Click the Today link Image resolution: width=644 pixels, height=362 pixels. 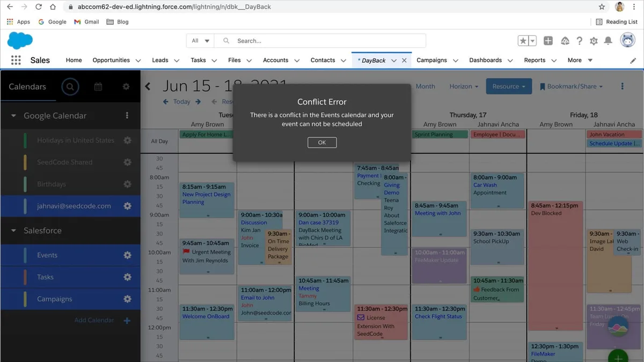pos(182,101)
